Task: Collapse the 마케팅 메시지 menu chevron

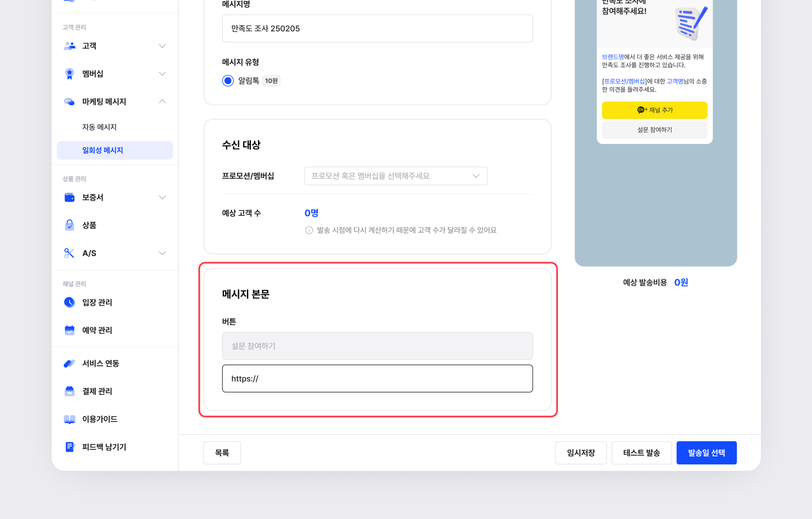Action: pyautogui.click(x=162, y=101)
